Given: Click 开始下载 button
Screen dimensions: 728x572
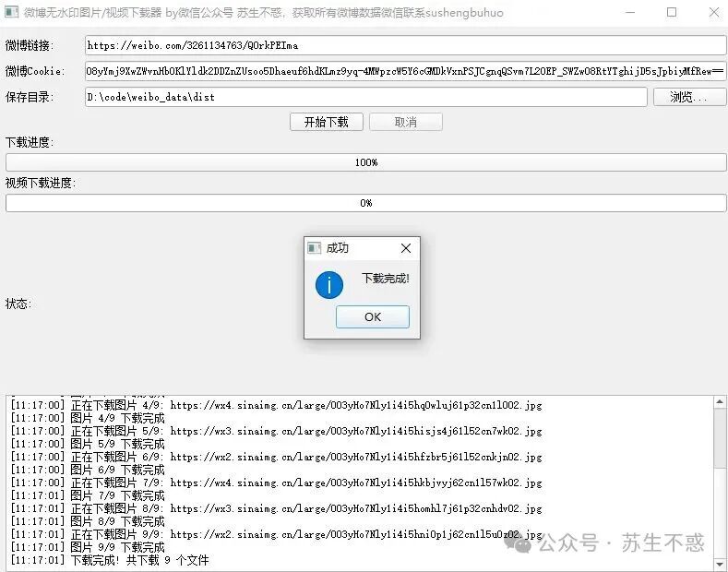Looking at the screenshot, I should 327,122.
